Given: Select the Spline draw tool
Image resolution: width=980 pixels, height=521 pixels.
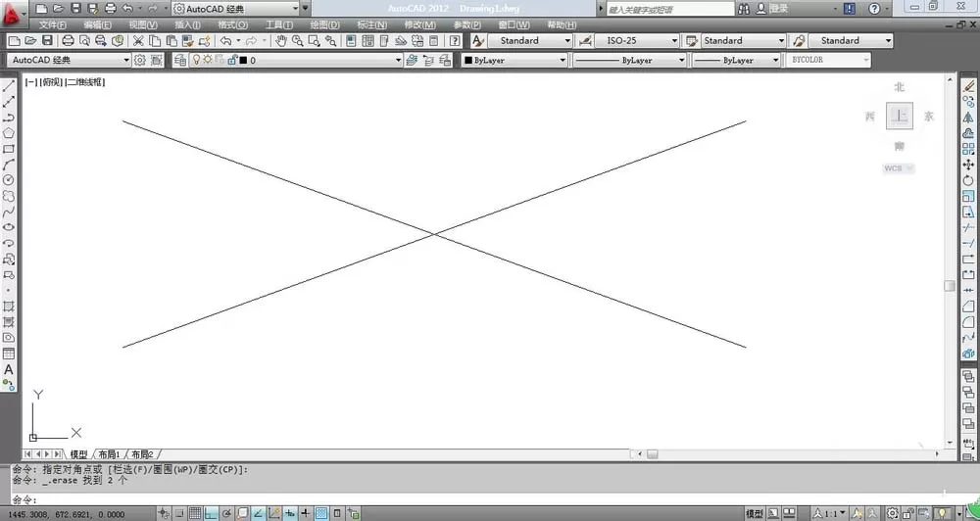Looking at the screenshot, I should (x=9, y=212).
